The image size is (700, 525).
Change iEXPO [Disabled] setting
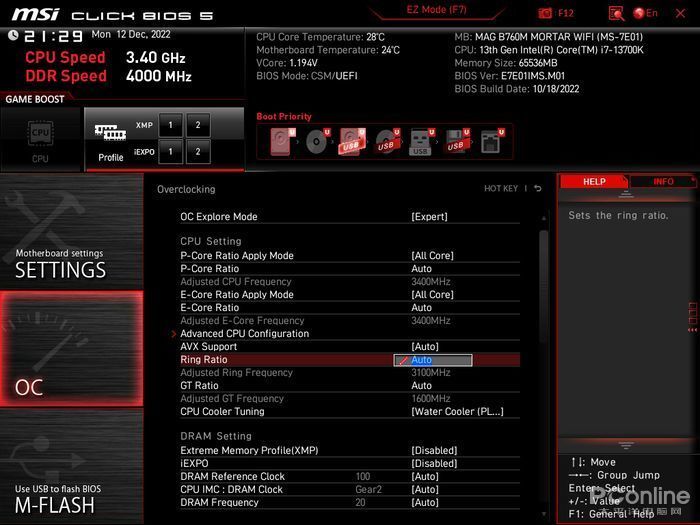[x=434, y=463]
